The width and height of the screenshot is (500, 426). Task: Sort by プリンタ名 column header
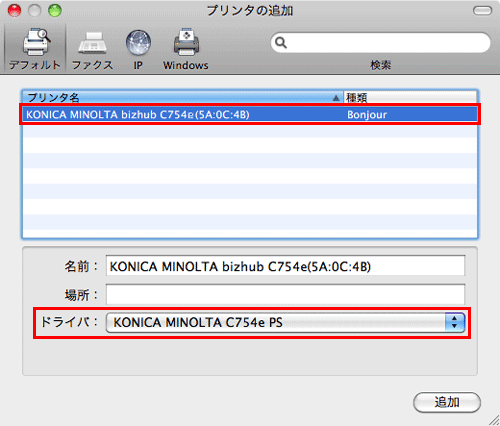click(182, 98)
